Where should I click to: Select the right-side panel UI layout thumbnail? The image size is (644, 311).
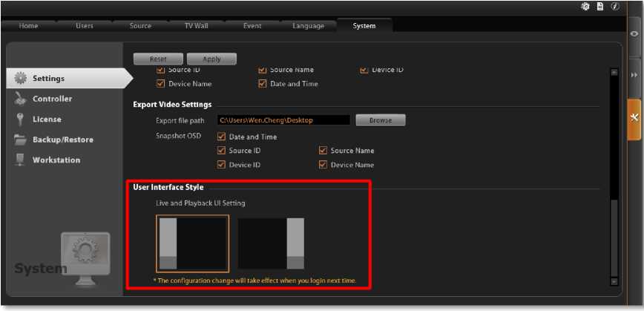(x=271, y=243)
